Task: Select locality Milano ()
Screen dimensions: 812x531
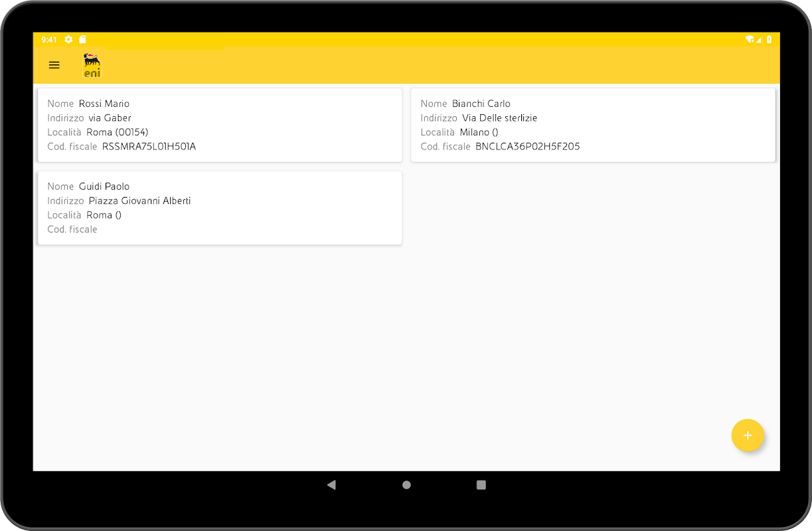Action: click(479, 132)
